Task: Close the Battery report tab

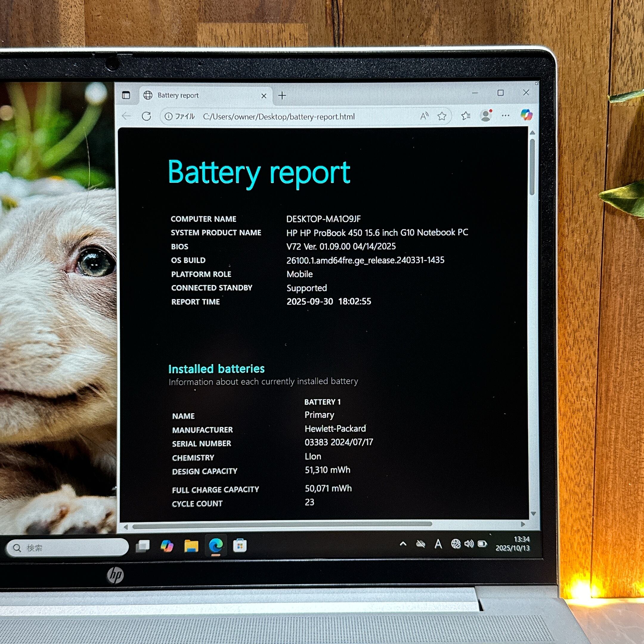Action: tap(264, 96)
